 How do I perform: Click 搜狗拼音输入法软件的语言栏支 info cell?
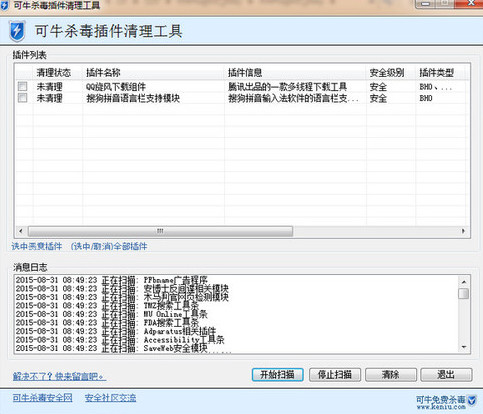(293, 98)
